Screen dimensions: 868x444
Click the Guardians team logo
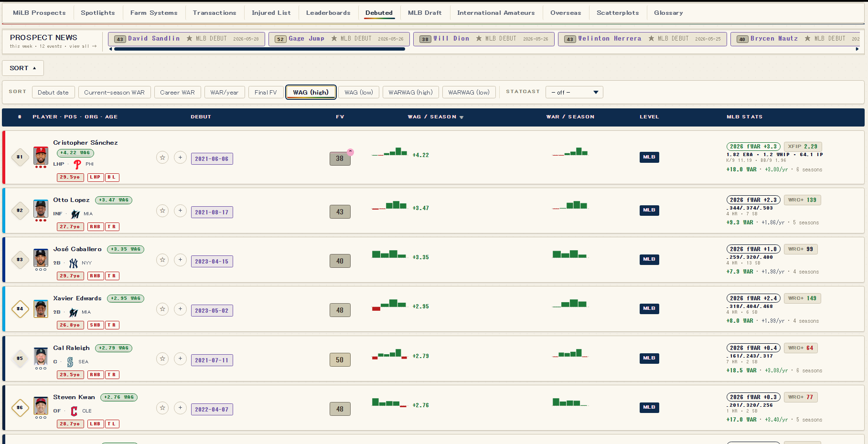tap(74, 411)
